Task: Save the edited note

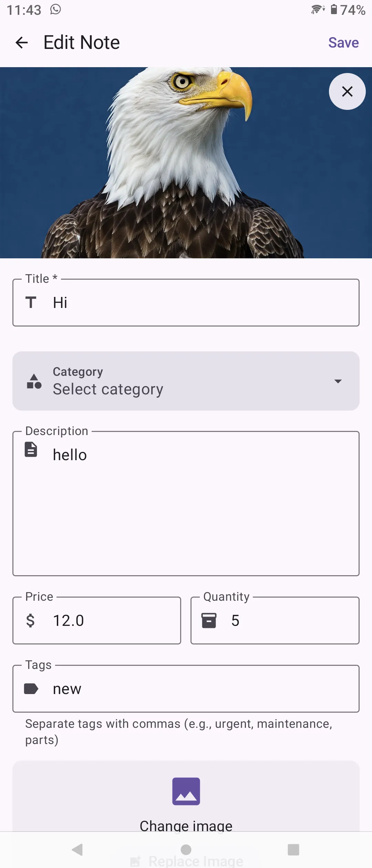Action: point(343,42)
